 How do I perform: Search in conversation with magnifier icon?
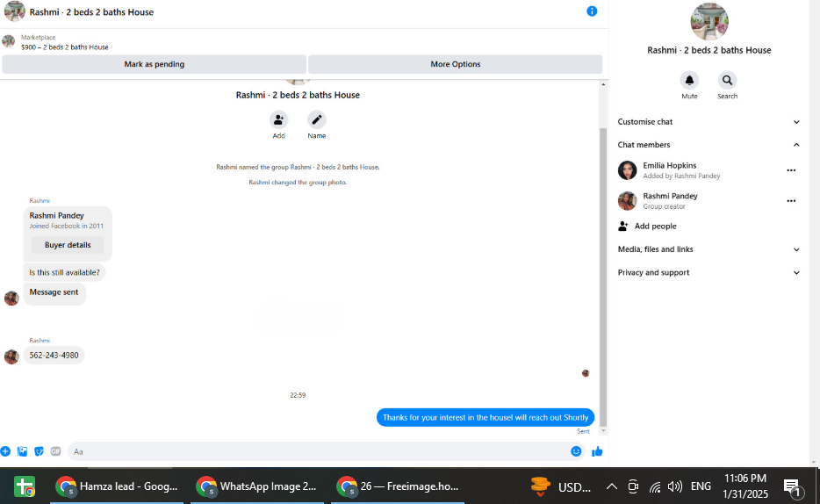pos(727,81)
